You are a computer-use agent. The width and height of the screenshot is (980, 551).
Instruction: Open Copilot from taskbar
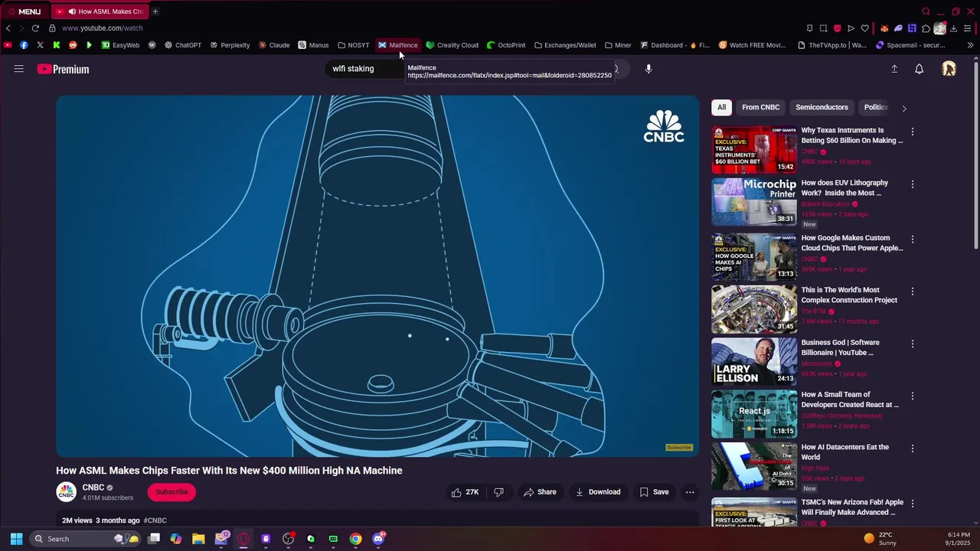tap(176, 539)
